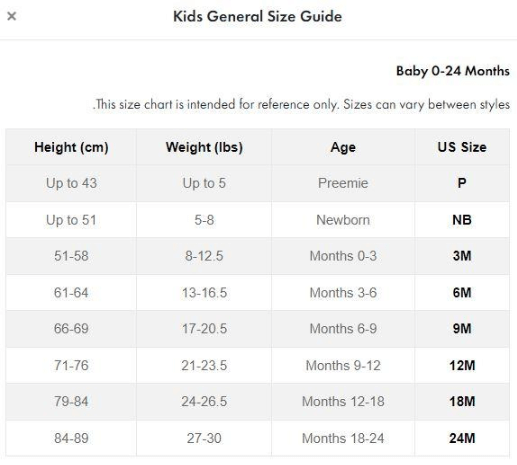Screen dimensions: 517x465
Task: Select the 9M size cell
Action: click(462, 329)
